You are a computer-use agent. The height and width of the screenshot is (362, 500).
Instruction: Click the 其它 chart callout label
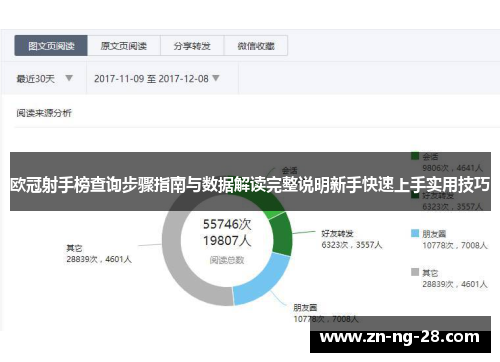pos(74,248)
